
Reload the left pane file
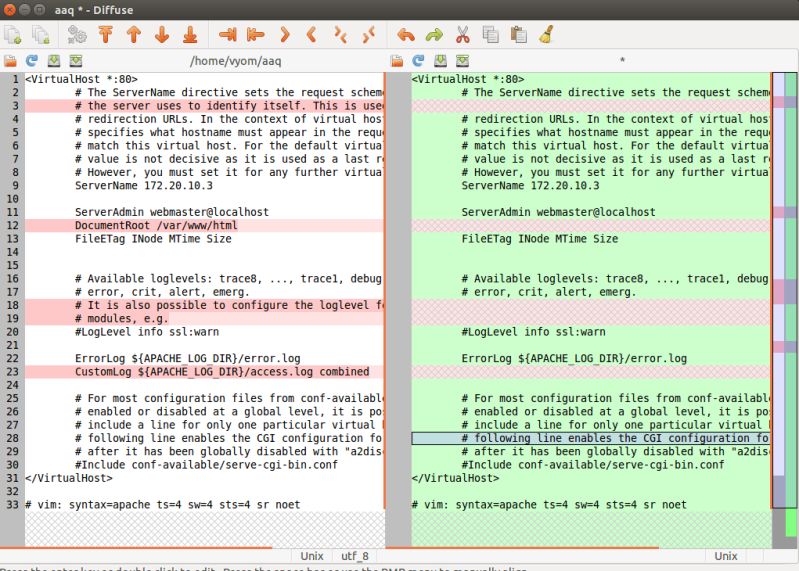point(32,61)
